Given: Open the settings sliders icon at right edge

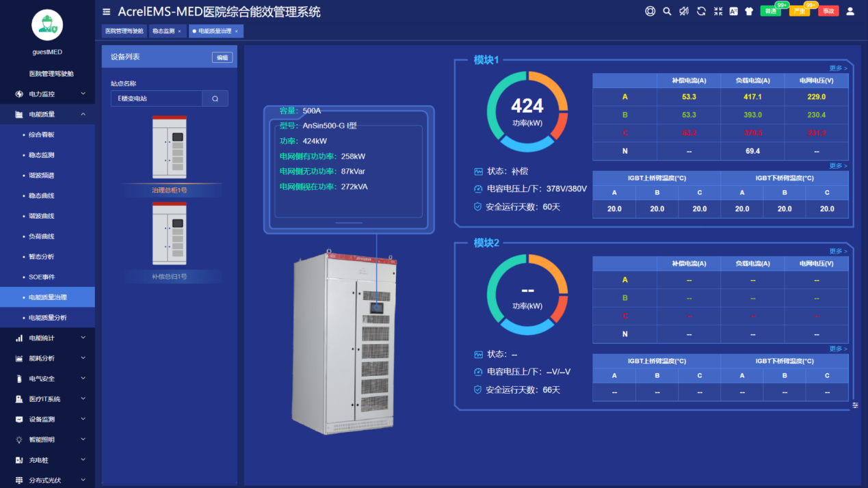Looking at the screenshot, I should click(x=855, y=405).
